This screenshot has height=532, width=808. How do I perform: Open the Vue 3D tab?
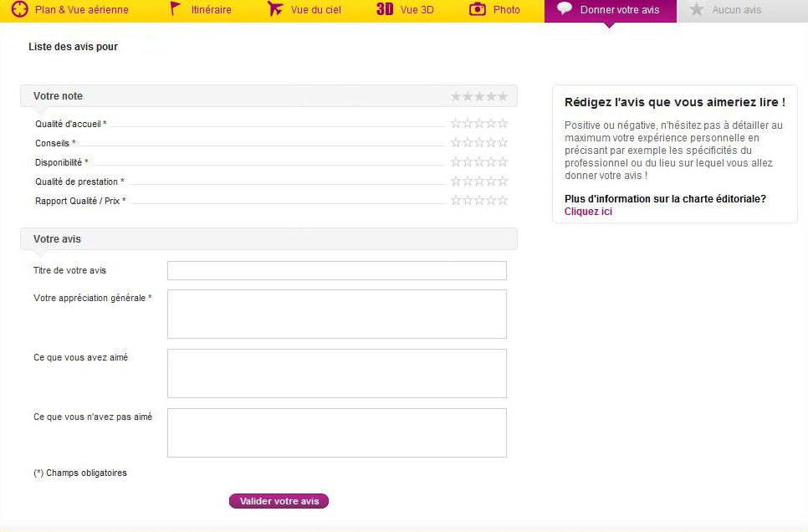[417, 10]
